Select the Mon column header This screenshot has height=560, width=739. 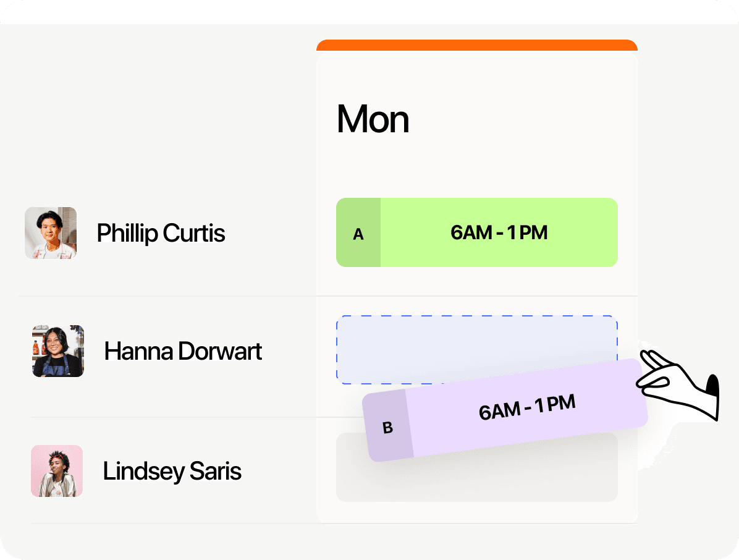click(373, 119)
